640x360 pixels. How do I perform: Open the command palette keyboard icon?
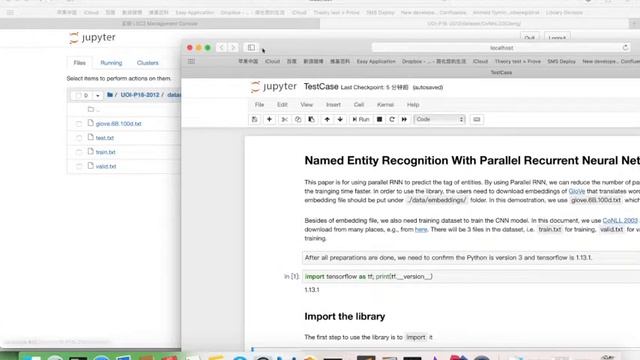point(476,119)
